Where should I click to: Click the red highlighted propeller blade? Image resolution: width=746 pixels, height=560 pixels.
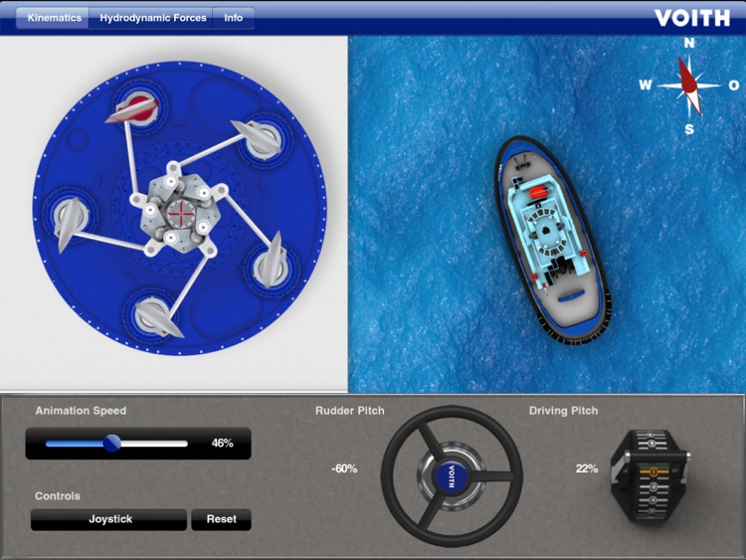tap(131, 110)
